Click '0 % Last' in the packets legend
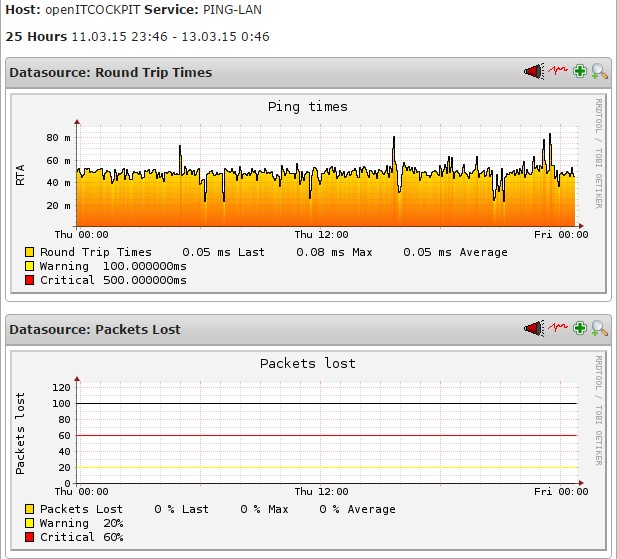The height and width of the screenshot is (559, 617). pos(181,509)
